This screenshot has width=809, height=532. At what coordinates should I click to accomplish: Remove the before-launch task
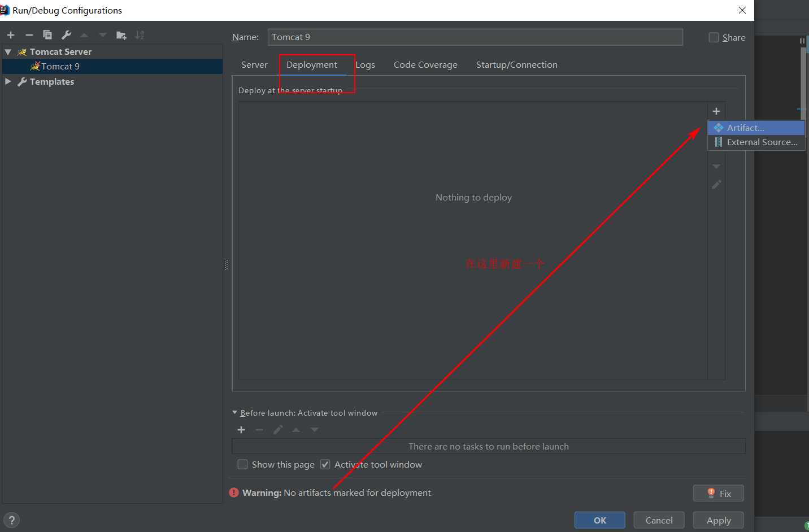259,430
